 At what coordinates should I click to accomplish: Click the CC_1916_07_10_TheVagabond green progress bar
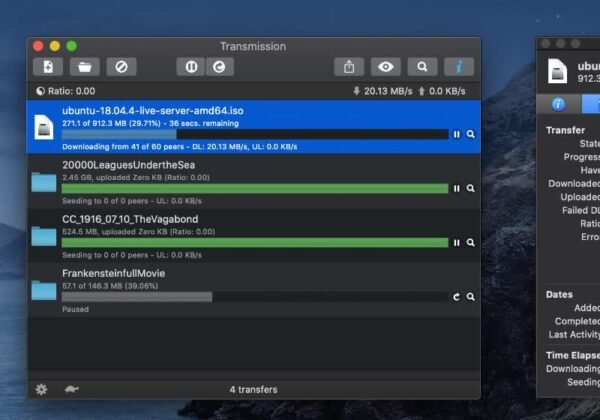tap(255, 243)
